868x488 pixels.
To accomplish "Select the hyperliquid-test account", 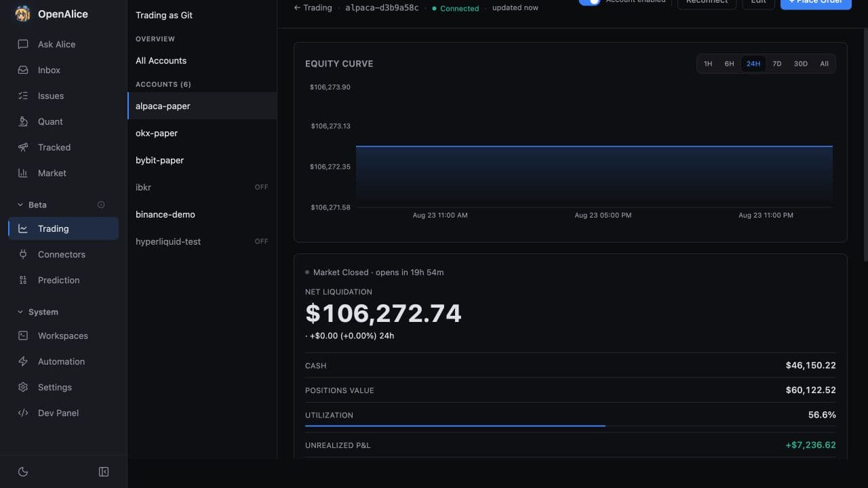I will tap(202, 241).
